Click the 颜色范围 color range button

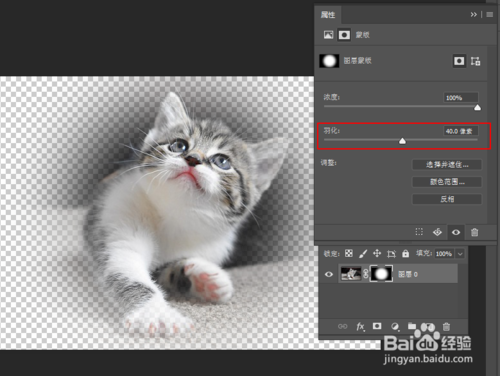(447, 182)
